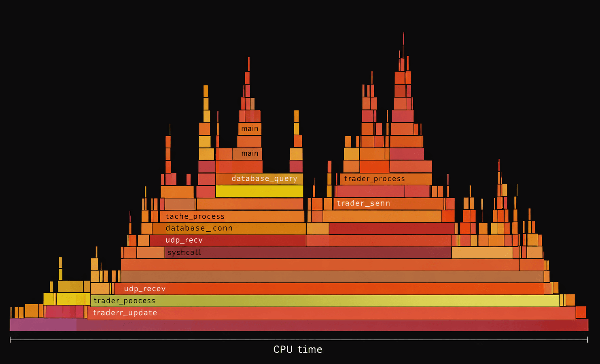Click the CPU time axis label
Screen dimensions: 600x364
click(298, 349)
